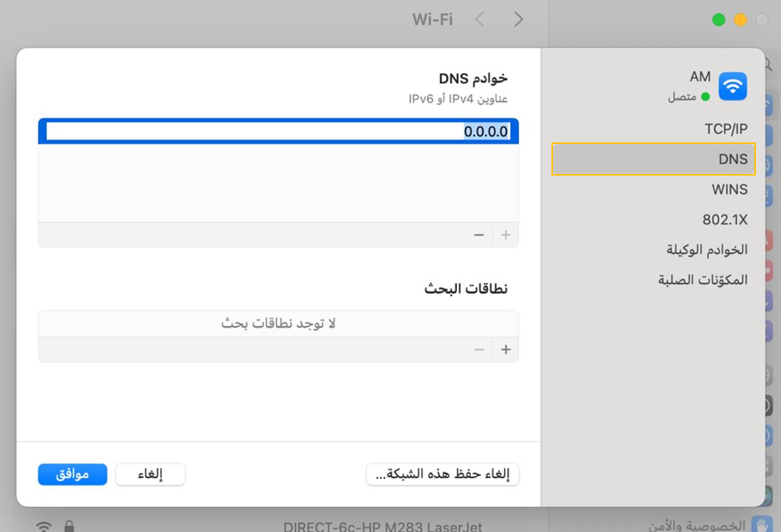Dismiss the dialog with the إلغاء button

tap(151, 474)
